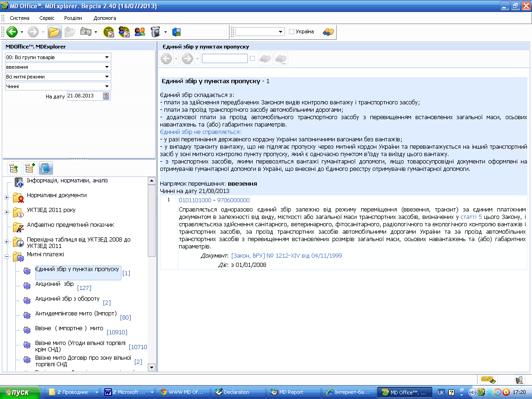532x399 pixels.
Task: Click piggy icon beside Акцизний збір з обороту
Action: tap(27, 300)
